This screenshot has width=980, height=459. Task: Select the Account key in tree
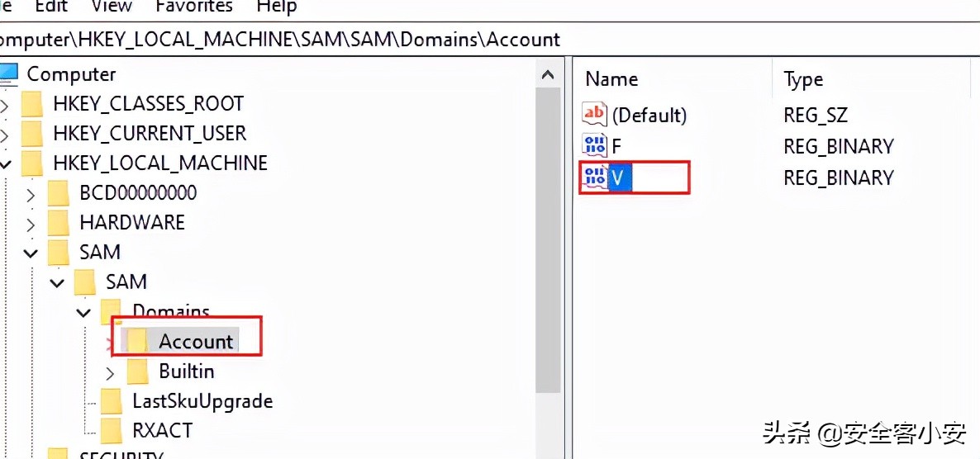pos(196,342)
